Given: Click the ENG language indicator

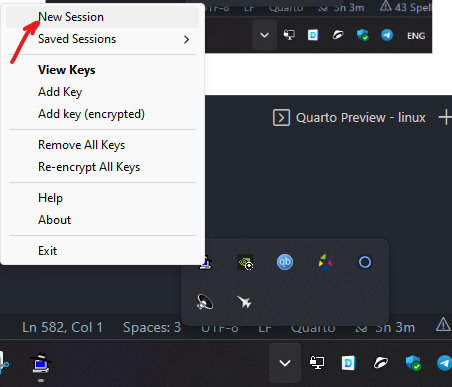Looking at the screenshot, I should click(416, 36).
